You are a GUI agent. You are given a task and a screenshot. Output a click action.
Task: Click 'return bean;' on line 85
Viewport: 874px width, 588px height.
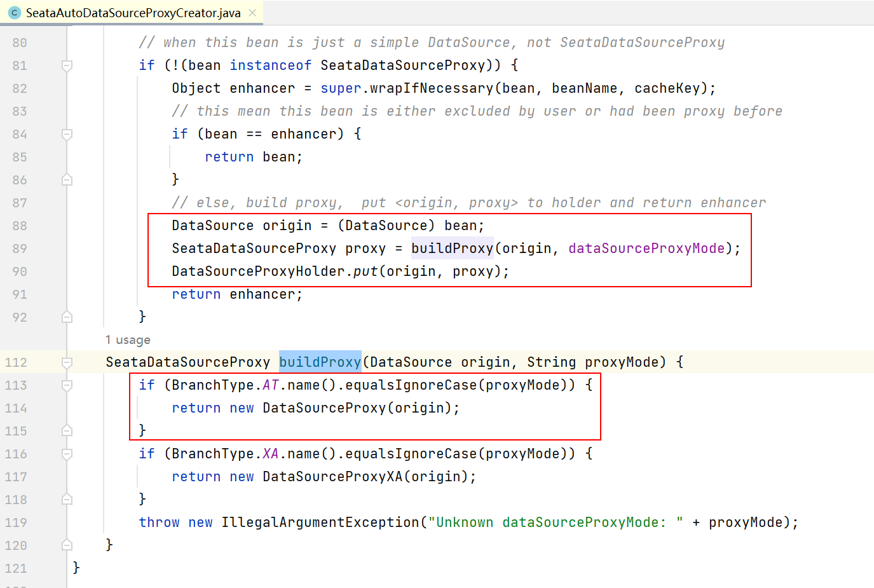(x=254, y=157)
